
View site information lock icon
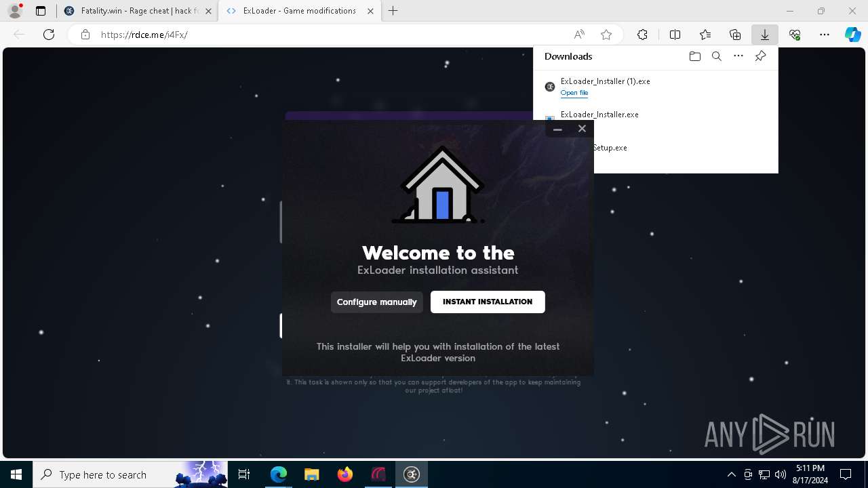click(x=85, y=35)
